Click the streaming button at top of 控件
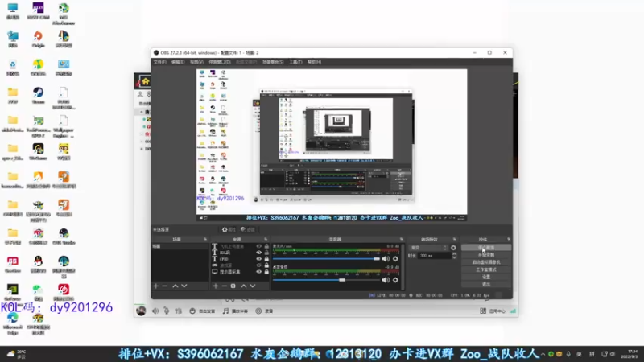 coord(486,248)
